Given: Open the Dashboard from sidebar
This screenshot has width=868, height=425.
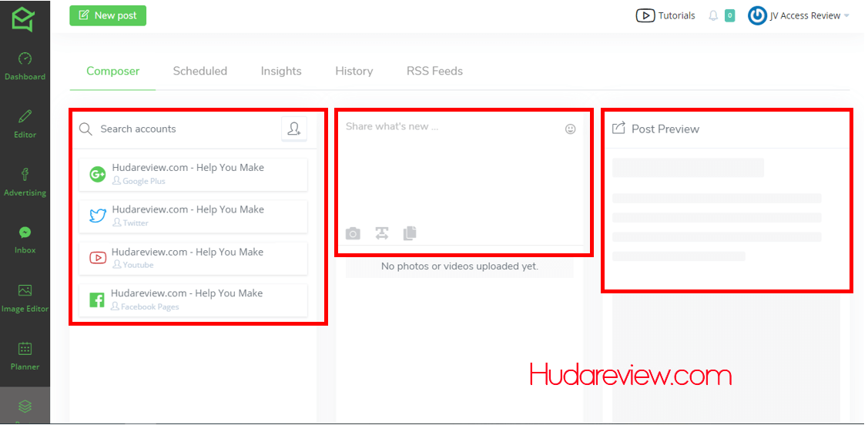Looking at the screenshot, I should pos(25,65).
